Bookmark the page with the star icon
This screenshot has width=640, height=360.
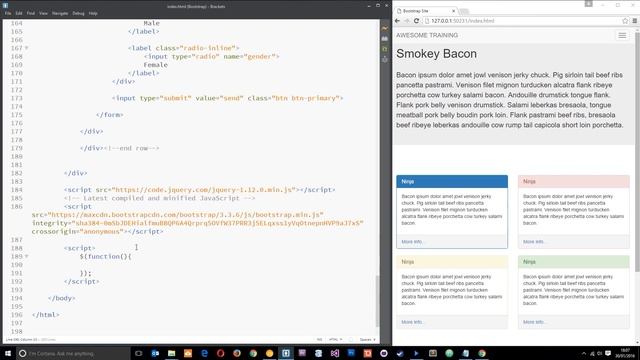625,21
